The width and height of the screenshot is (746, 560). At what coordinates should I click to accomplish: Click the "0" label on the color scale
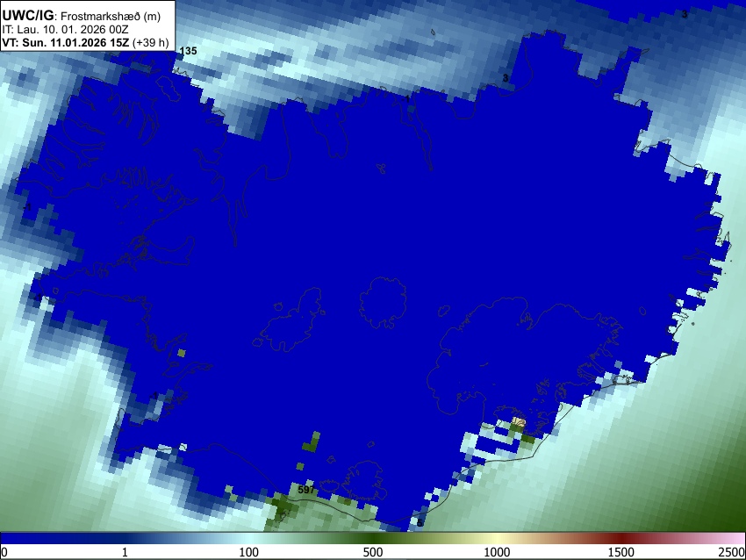coord(4,552)
